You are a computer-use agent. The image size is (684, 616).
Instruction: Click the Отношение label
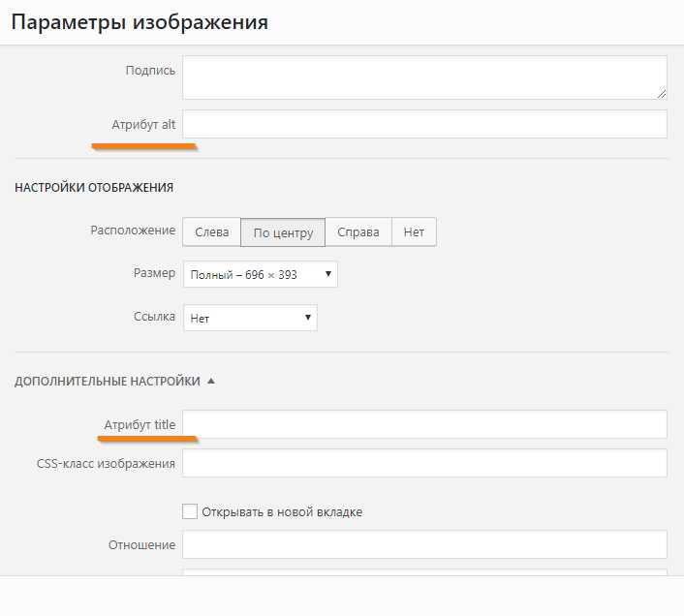click(141, 545)
